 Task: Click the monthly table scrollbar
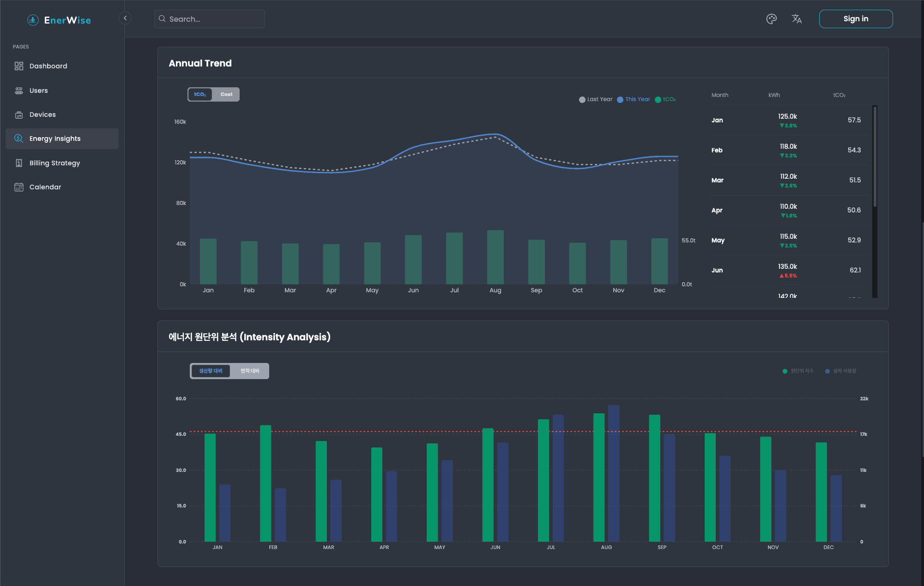[x=875, y=157]
